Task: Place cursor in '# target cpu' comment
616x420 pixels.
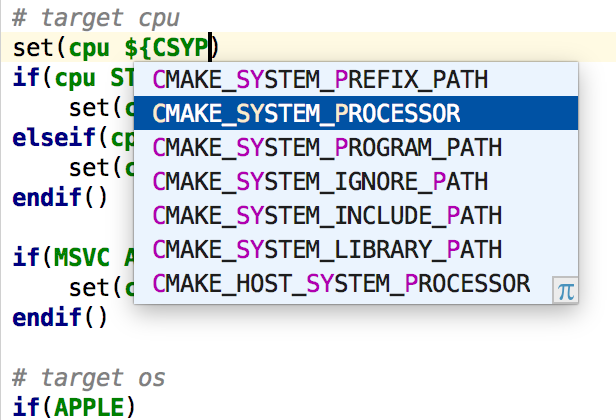Action: click(96, 18)
